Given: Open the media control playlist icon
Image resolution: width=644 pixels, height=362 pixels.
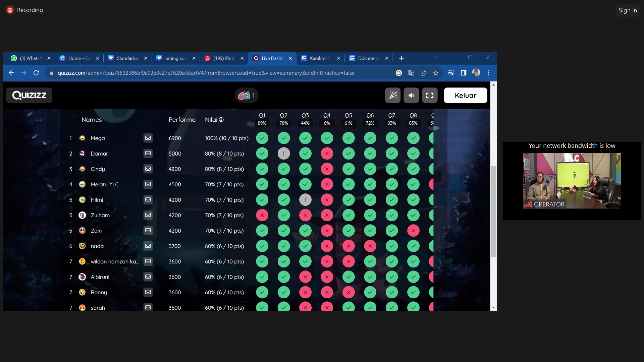Looking at the screenshot, I should pos(451,73).
